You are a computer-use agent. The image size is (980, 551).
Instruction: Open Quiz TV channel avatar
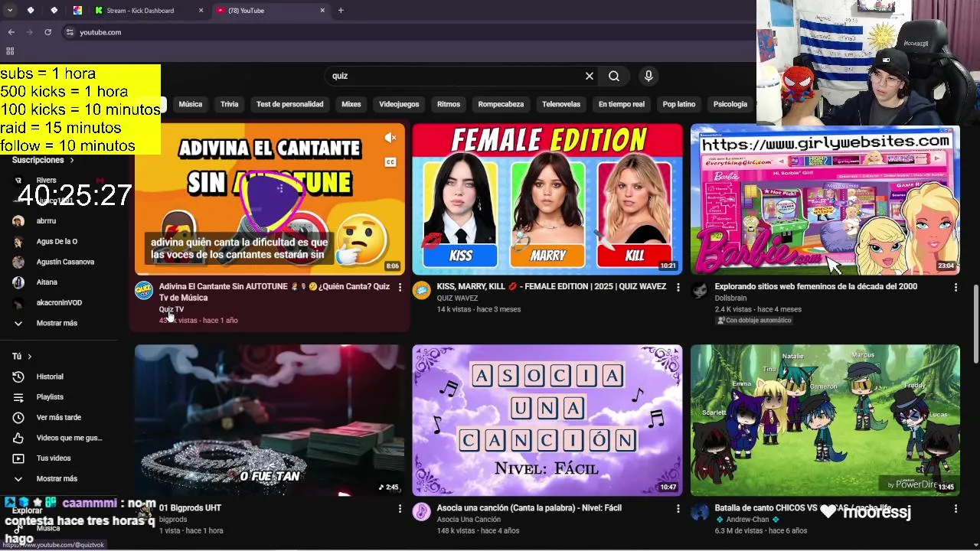tap(144, 291)
